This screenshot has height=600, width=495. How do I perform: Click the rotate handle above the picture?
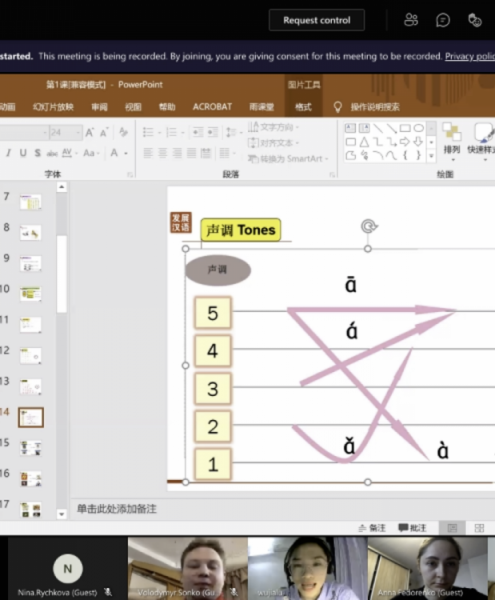click(369, 226)
